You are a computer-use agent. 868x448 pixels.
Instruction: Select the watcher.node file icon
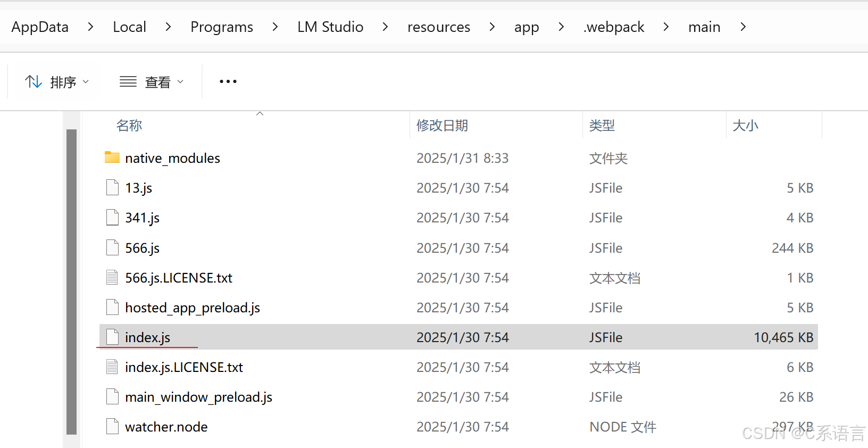112,427
